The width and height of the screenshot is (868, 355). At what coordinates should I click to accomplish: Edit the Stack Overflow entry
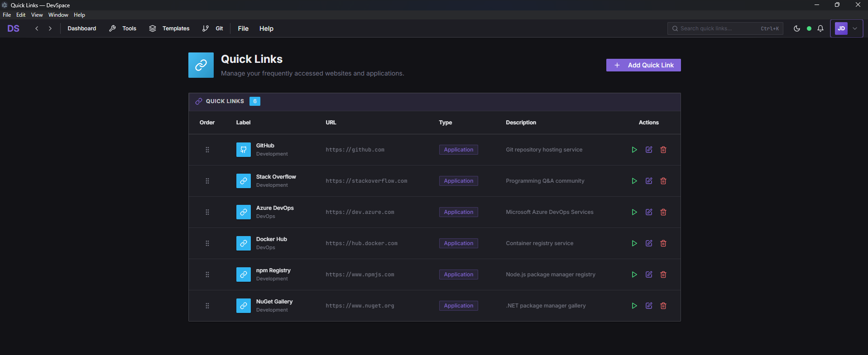tap(649, 181)
